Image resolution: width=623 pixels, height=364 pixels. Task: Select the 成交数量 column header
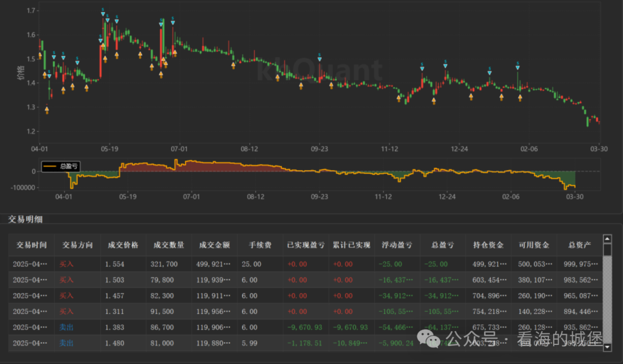tap(169, 245)
